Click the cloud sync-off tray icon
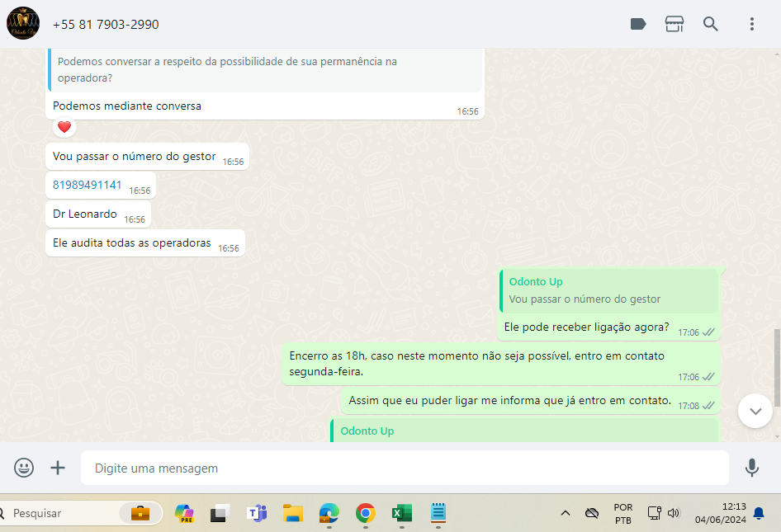The width and height of the screenshot is (781, 532). 592,513
